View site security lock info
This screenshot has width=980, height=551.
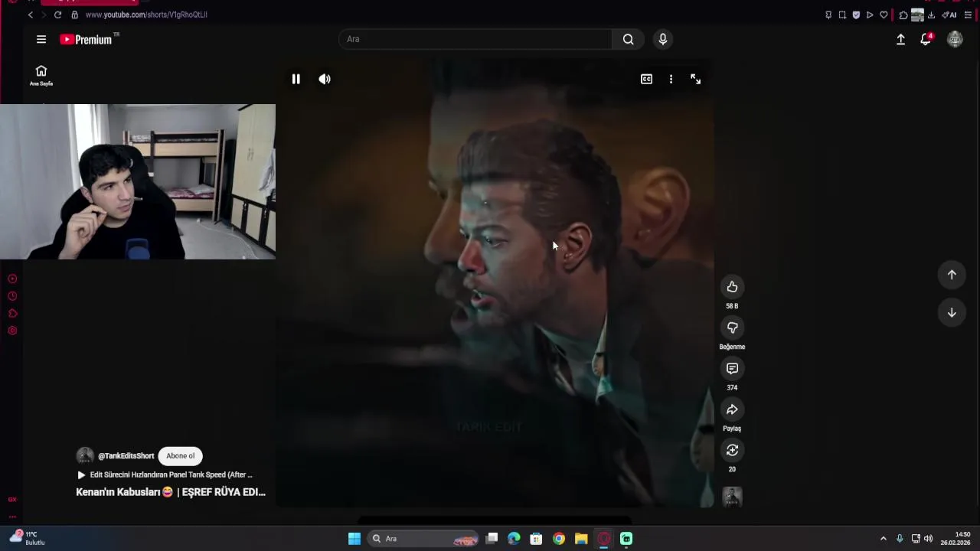tap(74, 15)
